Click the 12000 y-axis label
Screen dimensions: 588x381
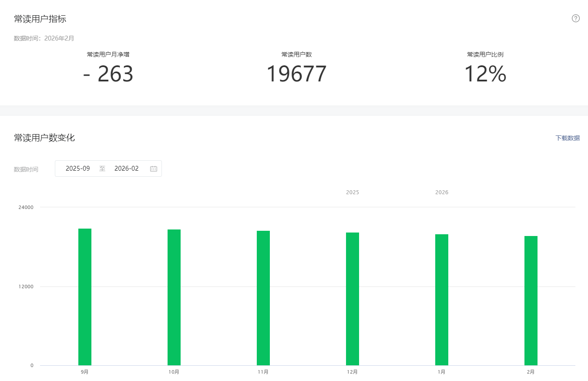(26, 287)
